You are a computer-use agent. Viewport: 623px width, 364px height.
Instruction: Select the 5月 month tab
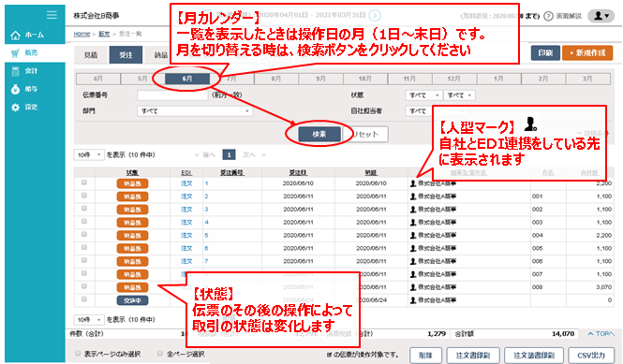point(142,79)
